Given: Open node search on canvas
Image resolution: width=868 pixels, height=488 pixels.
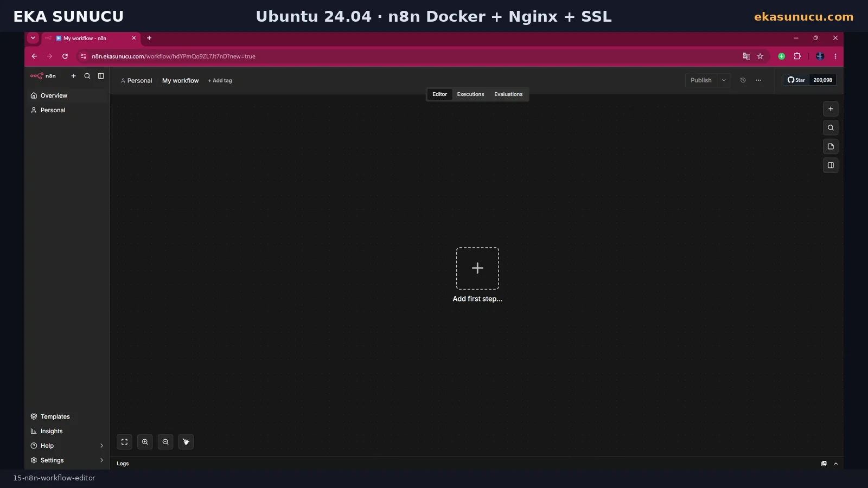Looking at the screenshot, I should pos(831,128).
